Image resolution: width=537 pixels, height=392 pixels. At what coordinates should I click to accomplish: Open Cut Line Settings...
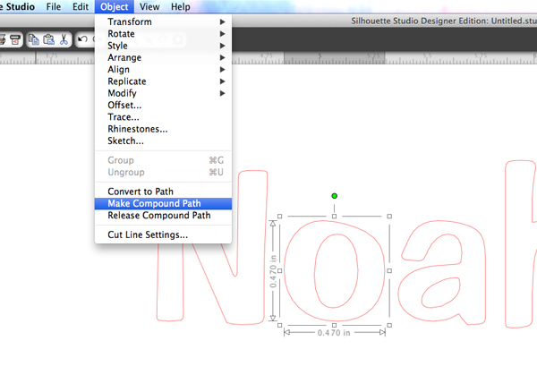tap(163, 234)
